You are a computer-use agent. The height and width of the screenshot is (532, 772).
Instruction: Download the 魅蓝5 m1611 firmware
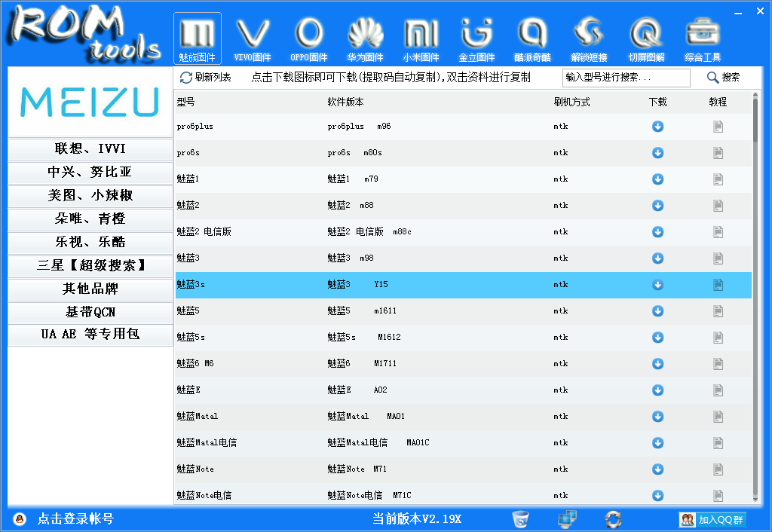[657, 311]
